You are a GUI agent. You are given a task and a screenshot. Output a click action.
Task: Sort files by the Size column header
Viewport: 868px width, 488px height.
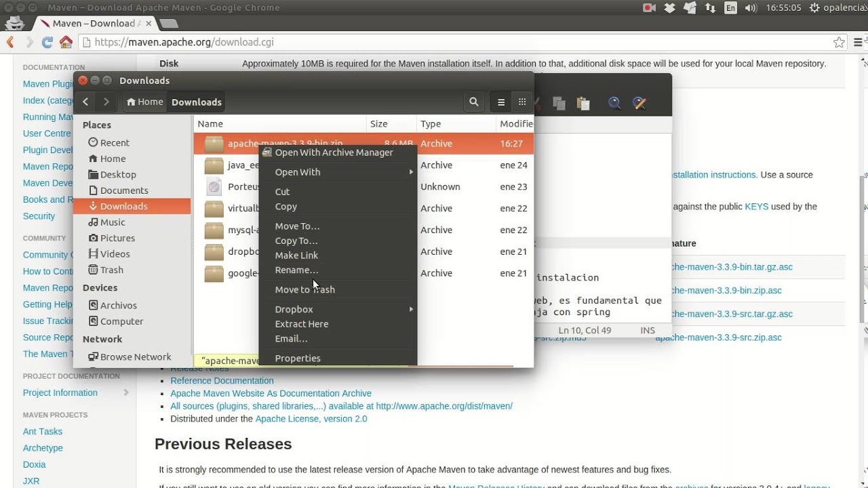pyautogui.click(x=391, y=123)
